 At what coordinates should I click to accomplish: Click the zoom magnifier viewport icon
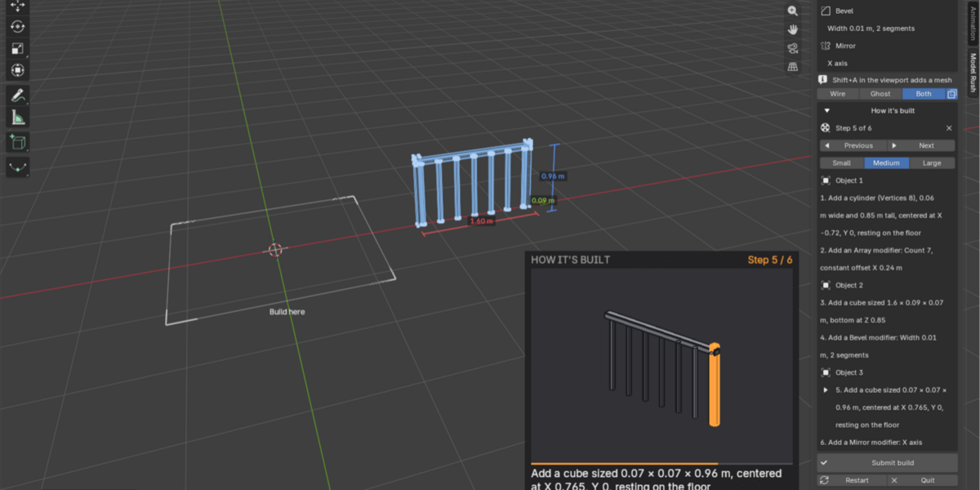pyautogui.click(x=792, y=11)
